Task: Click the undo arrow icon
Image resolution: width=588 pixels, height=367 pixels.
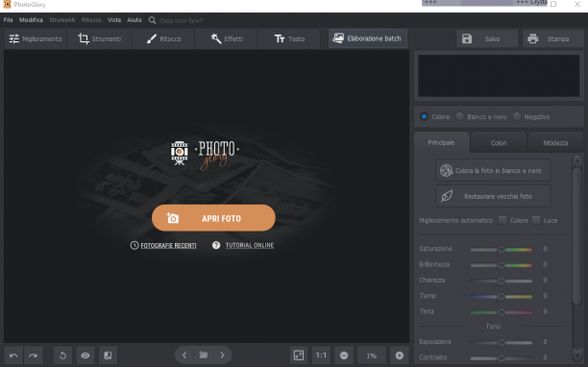Action: [x=13, y=355]
